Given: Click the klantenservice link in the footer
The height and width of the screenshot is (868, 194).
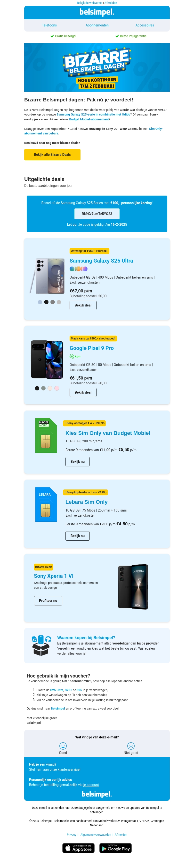Looking at the screenshot, I should coord(69,770).
